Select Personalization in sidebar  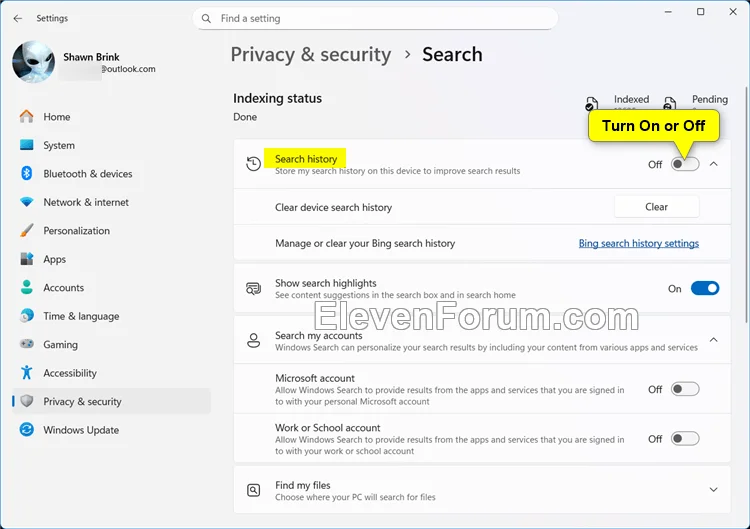[111, 231]
